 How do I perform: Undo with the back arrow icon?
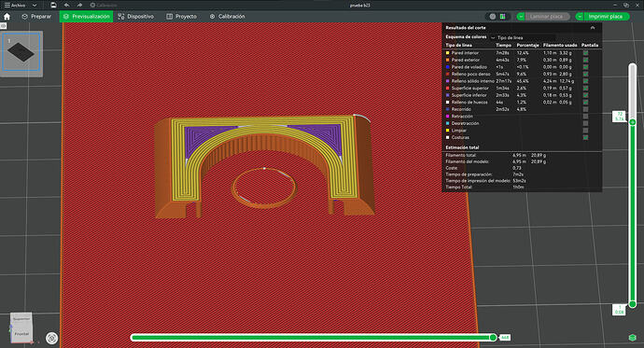point(66,5)
